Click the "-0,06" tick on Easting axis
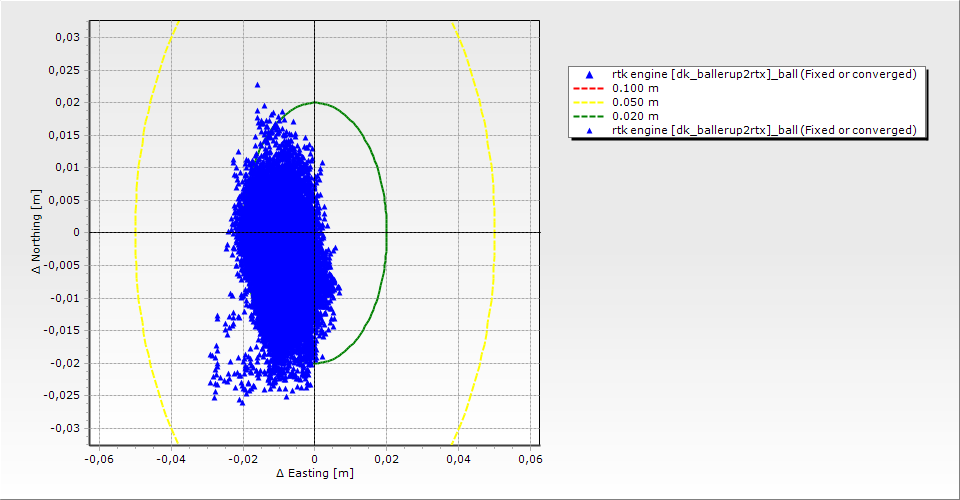 tap(99, 459)
